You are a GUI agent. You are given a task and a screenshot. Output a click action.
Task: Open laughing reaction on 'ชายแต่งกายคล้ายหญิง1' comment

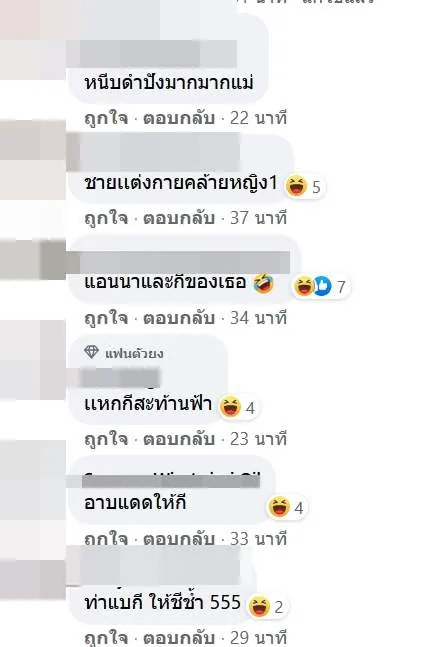point(296,186)
